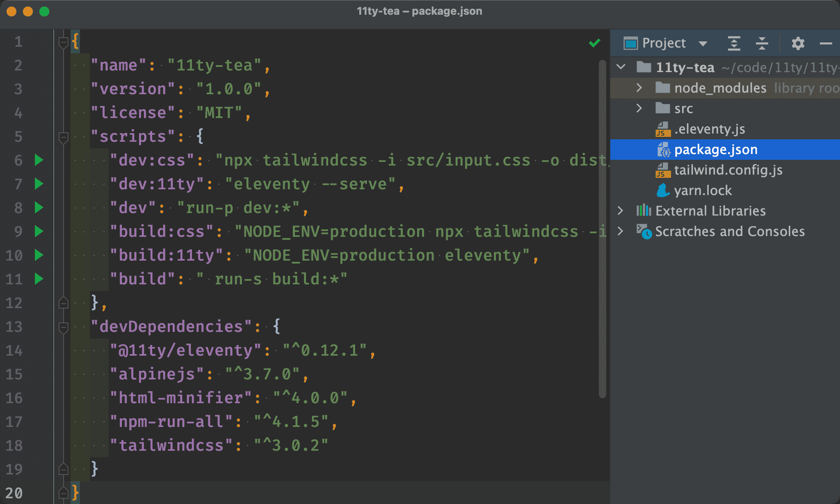Click the Project view window icon
The image size is (840, 504).
(630, 43)
